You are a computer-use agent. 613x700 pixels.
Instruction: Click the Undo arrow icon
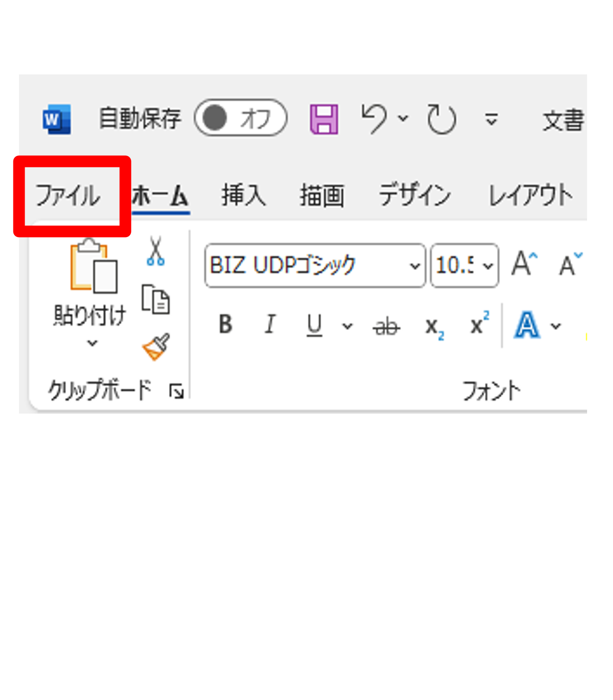pos(374,119)
